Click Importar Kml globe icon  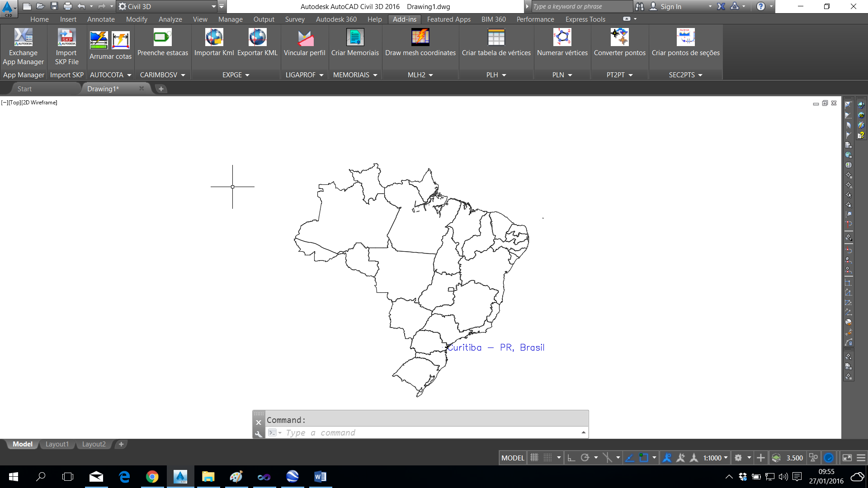[214, 38]
